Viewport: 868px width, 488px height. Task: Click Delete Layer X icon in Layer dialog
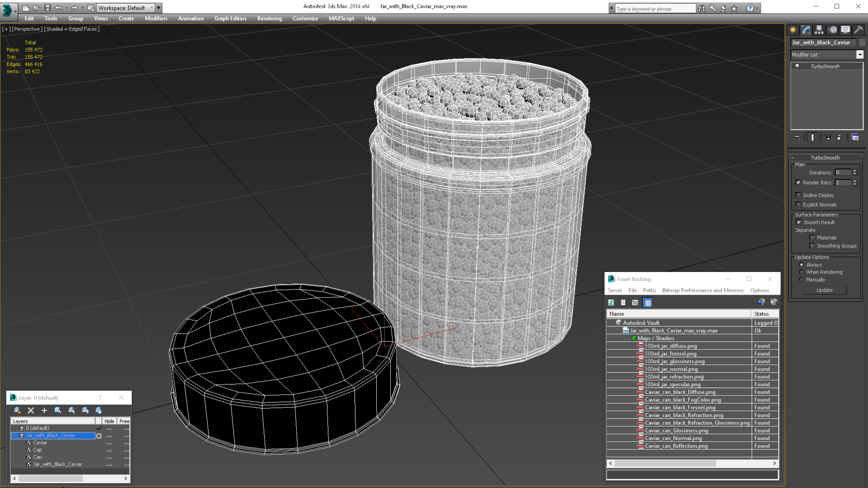pos(31,410)
